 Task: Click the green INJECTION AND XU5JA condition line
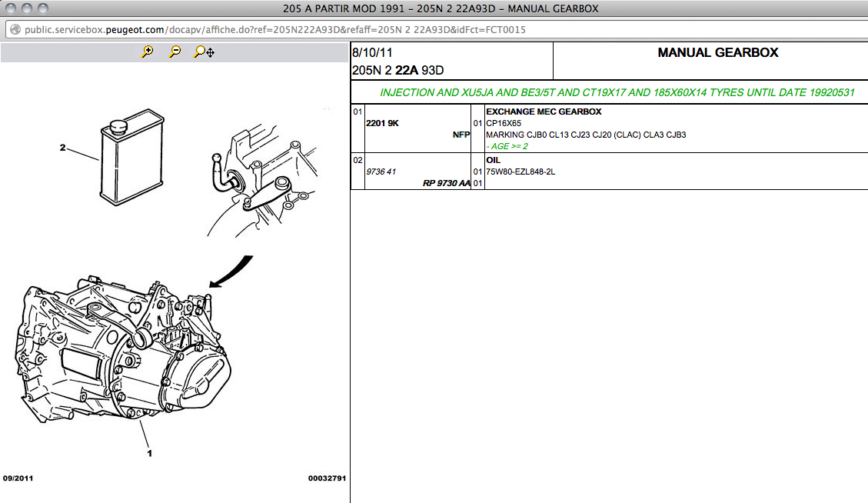click(x=617, y=92)
